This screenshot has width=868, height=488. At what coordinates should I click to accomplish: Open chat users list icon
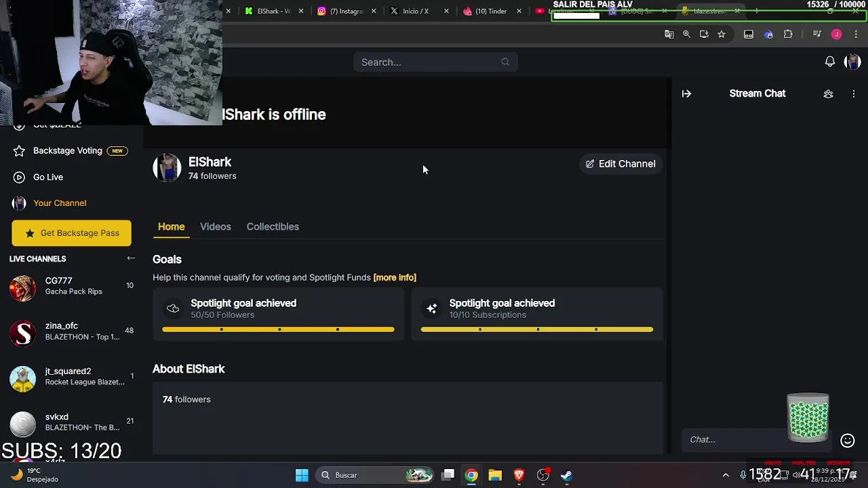click(x=828, y=94)
